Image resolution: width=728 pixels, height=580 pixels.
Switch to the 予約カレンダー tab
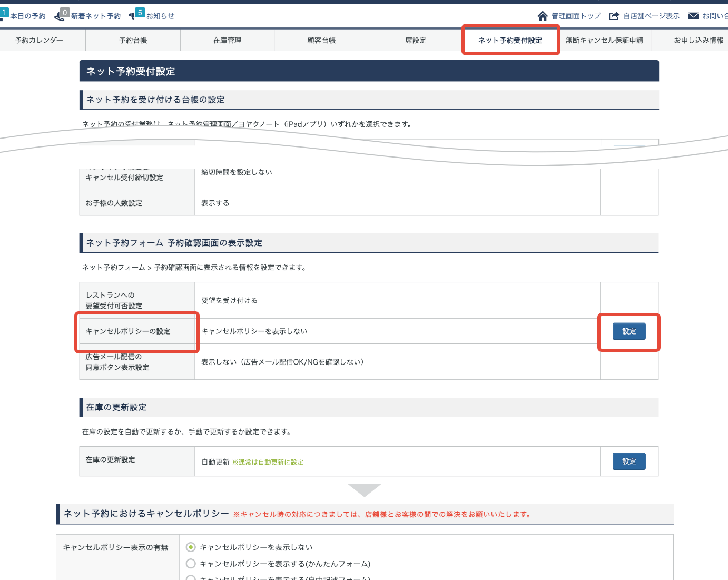point(39,40)
